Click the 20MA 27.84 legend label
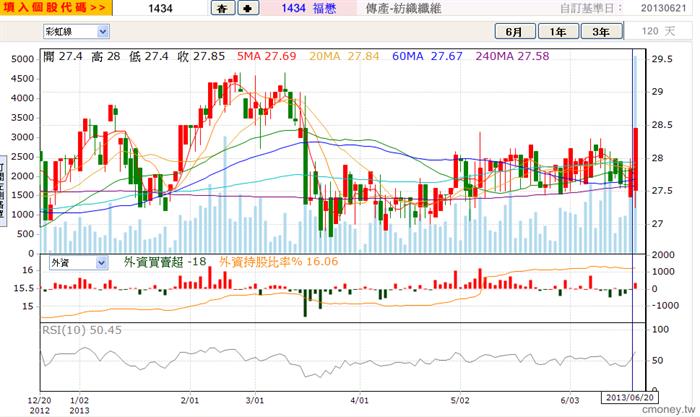The width and height of the screenshot is (700, 417). tap(344, 56)
